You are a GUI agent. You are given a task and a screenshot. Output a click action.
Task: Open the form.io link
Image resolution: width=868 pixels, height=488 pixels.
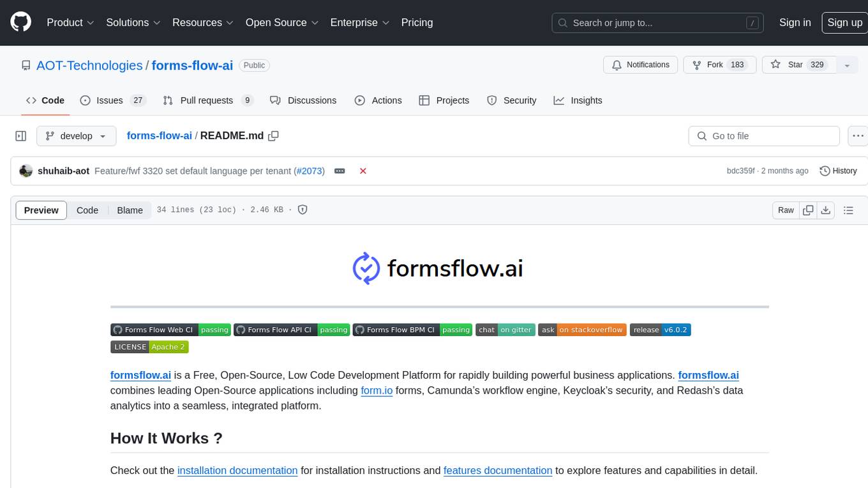[x=377, y=390]
